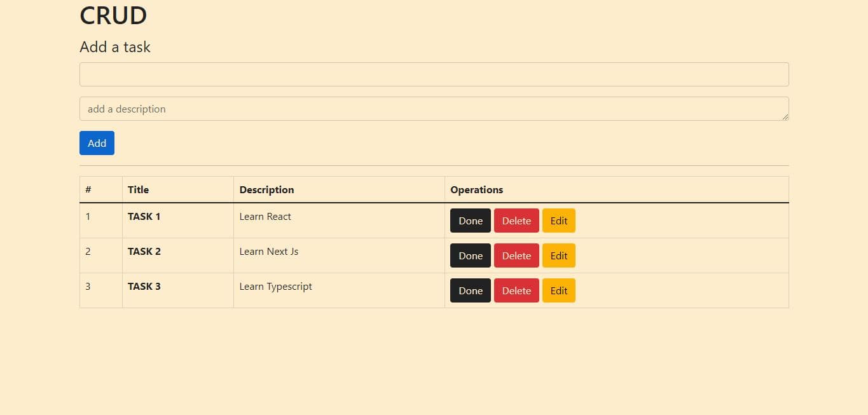This screenshot has width=868, height=415.
Task: Remove TASK 2 with Delete button
Action: (516, 255)
